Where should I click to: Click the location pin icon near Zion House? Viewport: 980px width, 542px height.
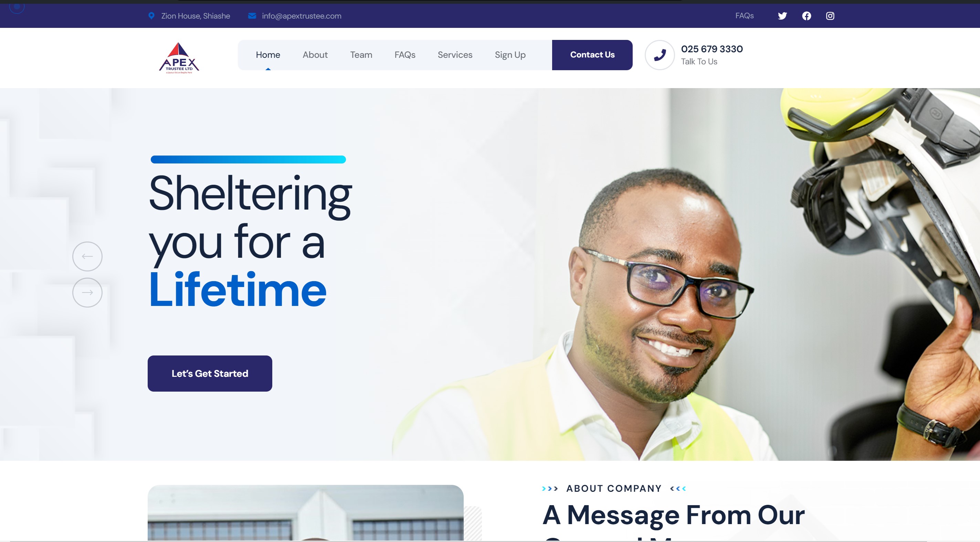tap(151, 15)
